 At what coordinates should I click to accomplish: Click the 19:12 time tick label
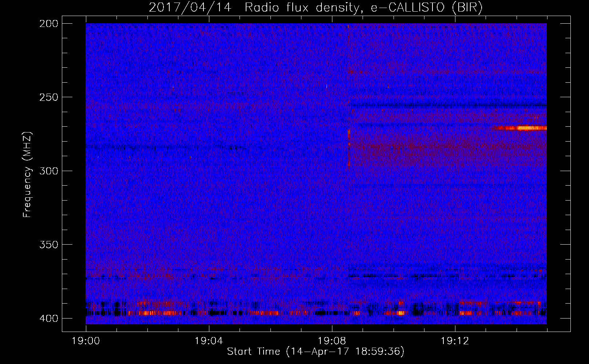click(x=455, y=341)
